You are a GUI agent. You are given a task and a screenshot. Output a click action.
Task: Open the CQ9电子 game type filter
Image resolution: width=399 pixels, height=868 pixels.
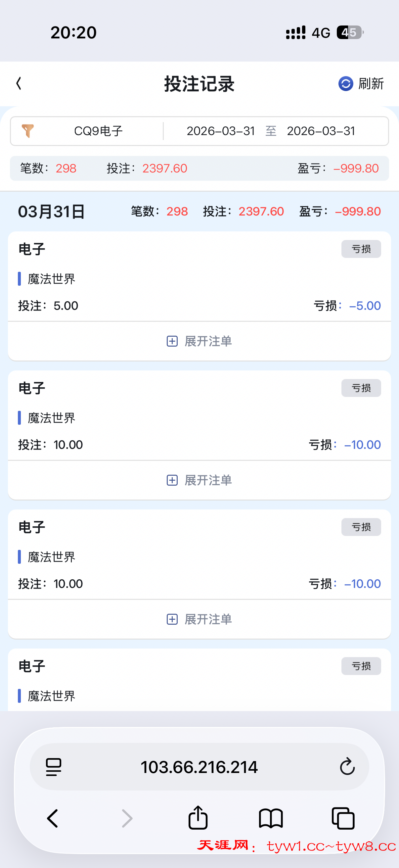coord(98,131)
